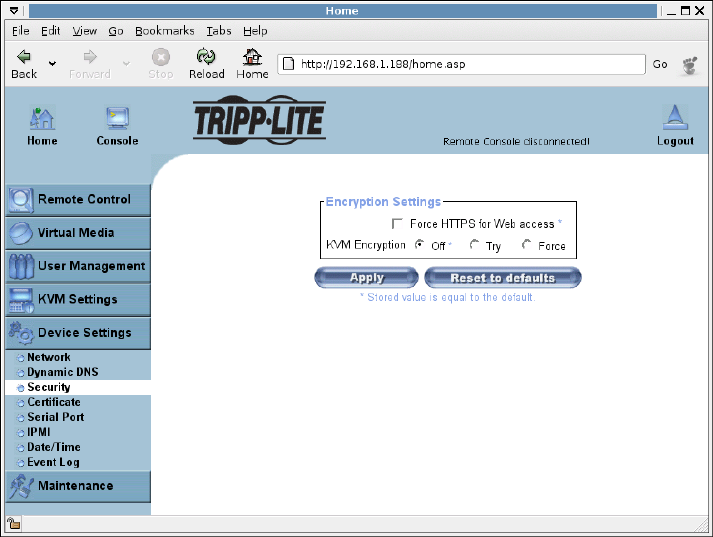
Task: Open the Bookmarks menu
Action: point(165,31)
